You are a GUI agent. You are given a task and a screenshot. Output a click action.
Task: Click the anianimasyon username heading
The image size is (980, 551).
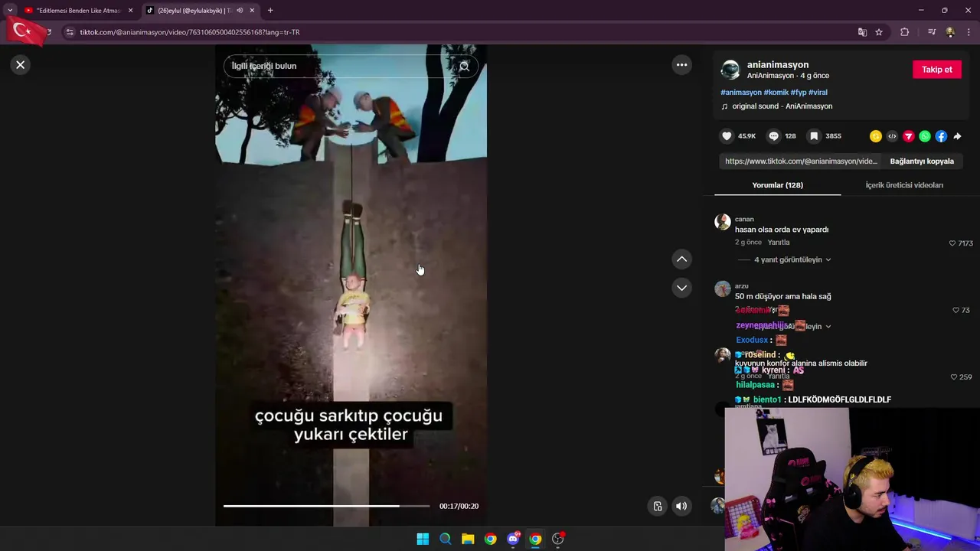point(778,65)
